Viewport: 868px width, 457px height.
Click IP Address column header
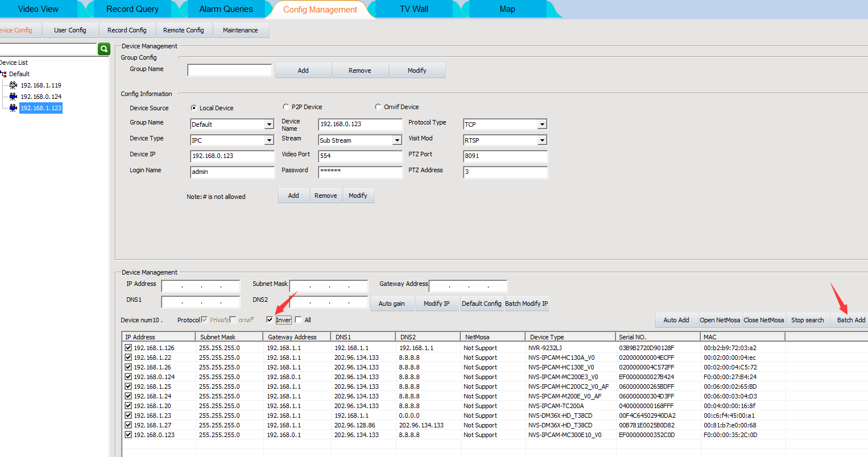pos(159,337)
